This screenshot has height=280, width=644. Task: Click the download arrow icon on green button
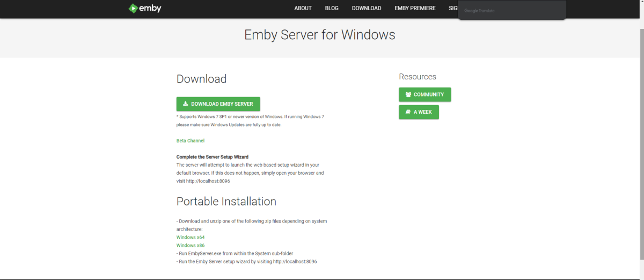[185, 104]
